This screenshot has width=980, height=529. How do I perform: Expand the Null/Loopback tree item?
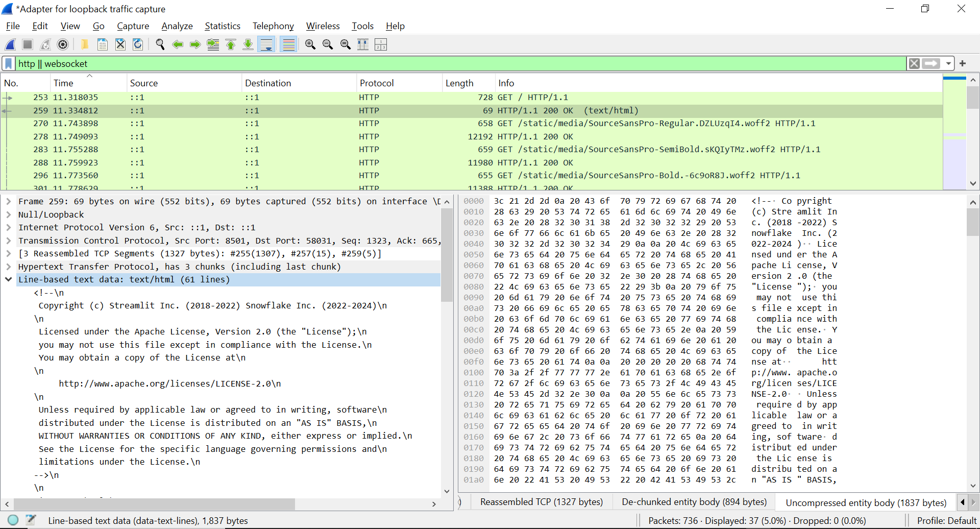click(9, 214)
